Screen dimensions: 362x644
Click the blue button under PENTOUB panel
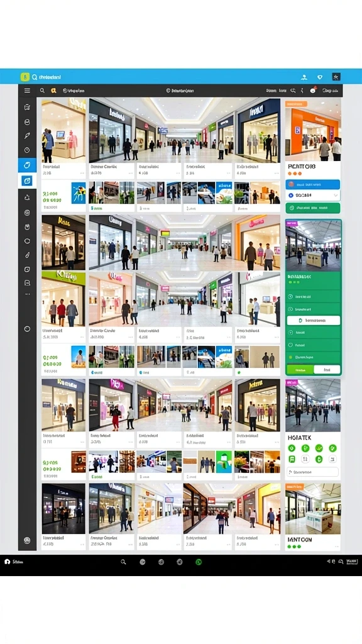click(x=313, y=184)
